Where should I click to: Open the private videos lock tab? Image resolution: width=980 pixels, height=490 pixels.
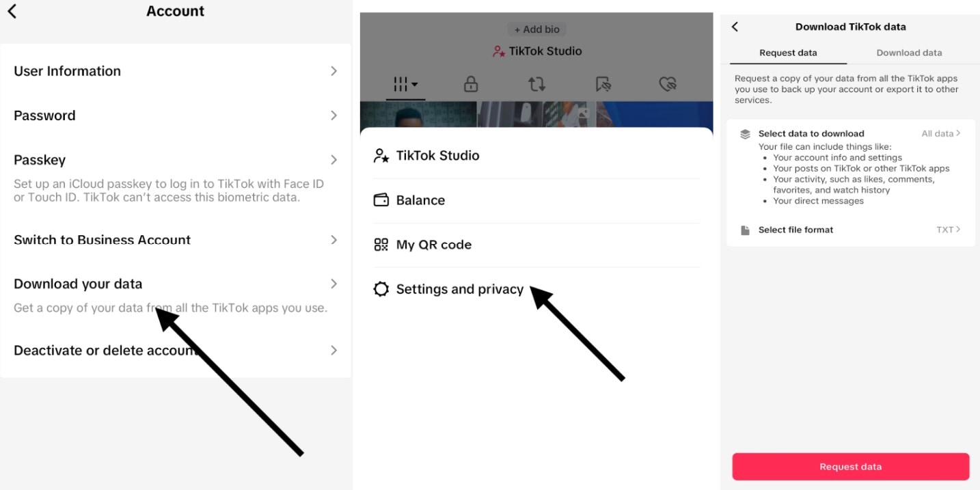[470, 85]
